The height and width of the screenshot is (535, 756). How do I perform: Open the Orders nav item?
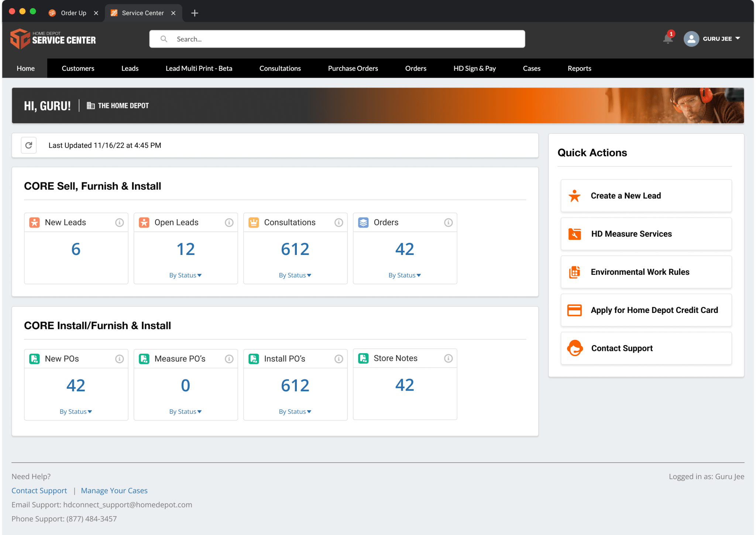(x=416, y=68)
